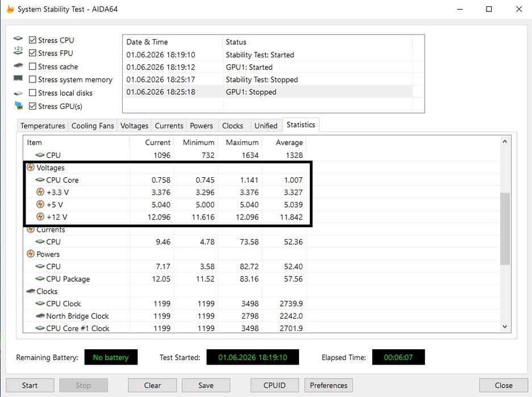
Task: Click the Stress local disks drive icon
Action: (18, 93)
